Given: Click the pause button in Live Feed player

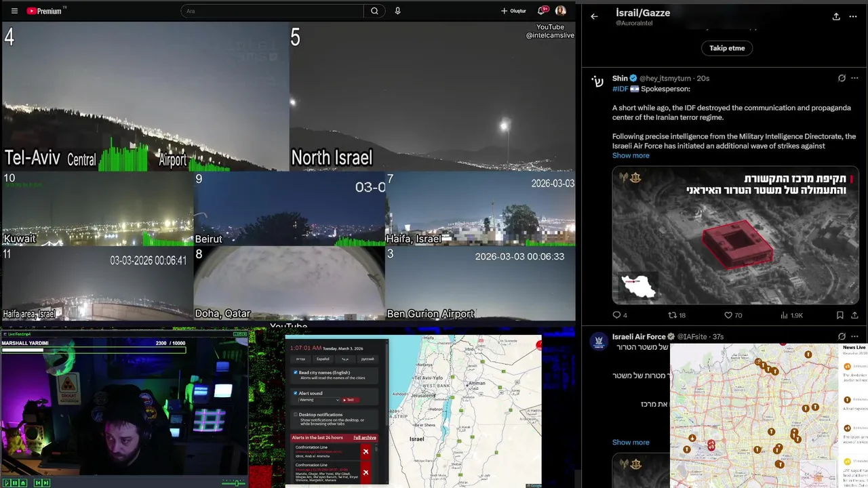Looking at the screenshot, I should (x=15, y=483).
